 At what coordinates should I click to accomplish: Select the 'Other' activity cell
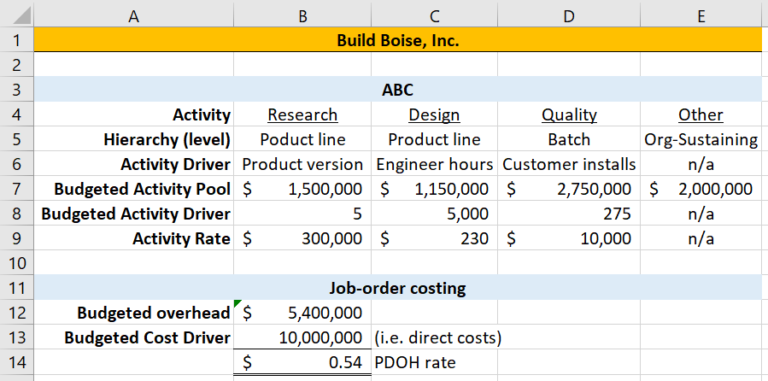coord(701,115)
